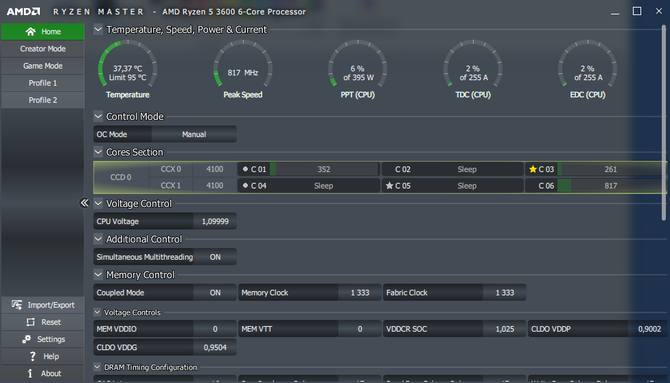Screen dimensions: 670x383
Task: Click the vertical scrollbar thumb
Action: pyautogui.click(x=664, y=123)
